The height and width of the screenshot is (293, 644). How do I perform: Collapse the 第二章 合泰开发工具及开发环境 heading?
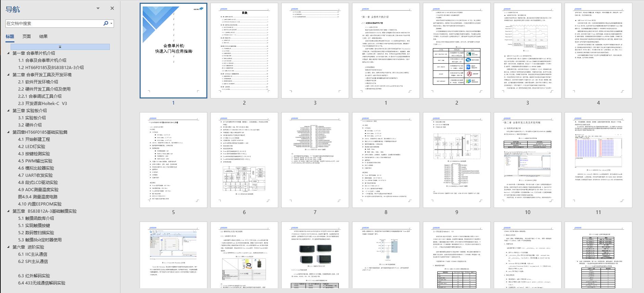(9, 75)
